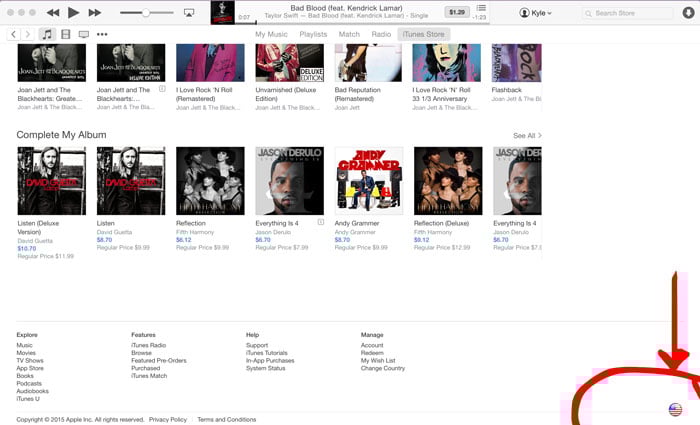Switch to Match tab
The height and width of the screenshot is (425, 700).
click(x=349, y=34)
